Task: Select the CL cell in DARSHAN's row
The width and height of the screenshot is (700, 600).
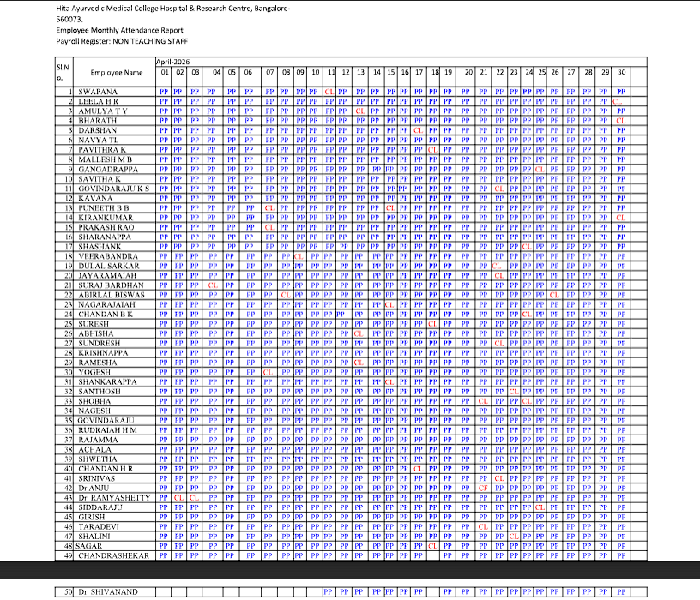Action: pos(419,130)
